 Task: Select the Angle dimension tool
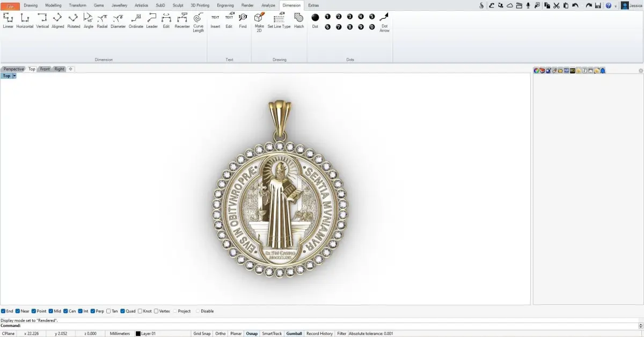pyautogui.click(x=89, y=20)
